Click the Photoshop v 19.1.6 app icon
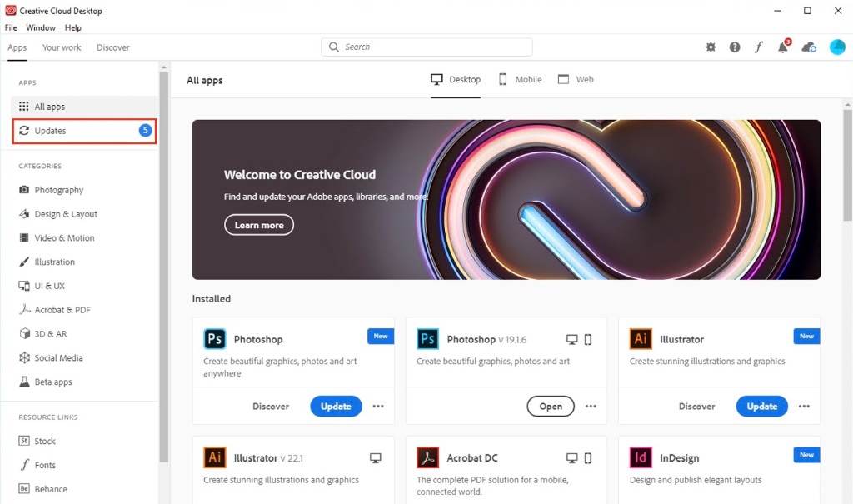 pos(427,339)
